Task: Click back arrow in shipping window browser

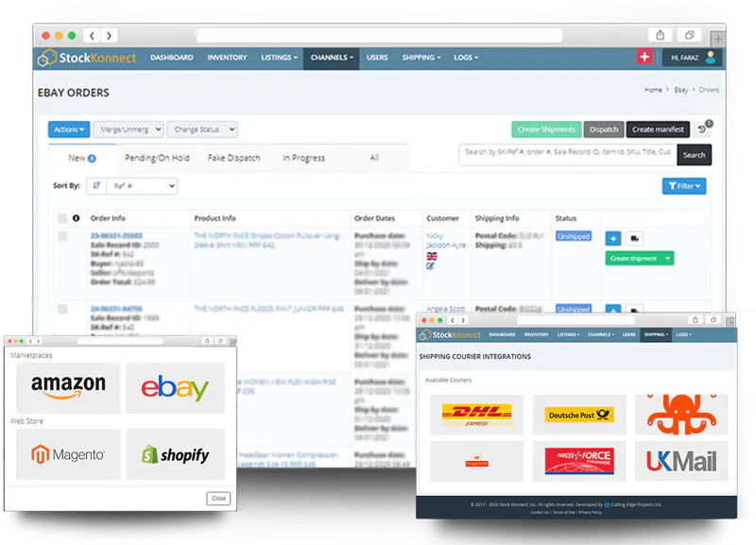Action: pyautogui.click(x=453, y=320)
